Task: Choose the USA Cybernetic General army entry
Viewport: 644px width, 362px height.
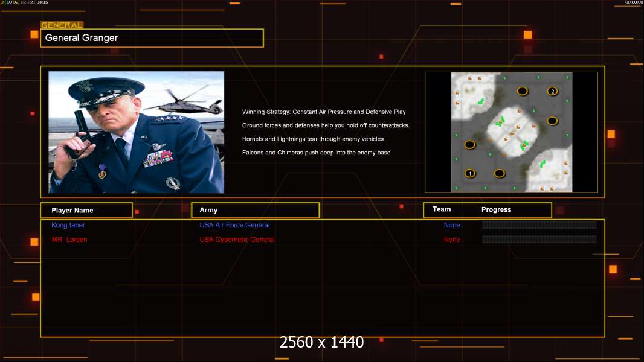Action: coord(237,240)
